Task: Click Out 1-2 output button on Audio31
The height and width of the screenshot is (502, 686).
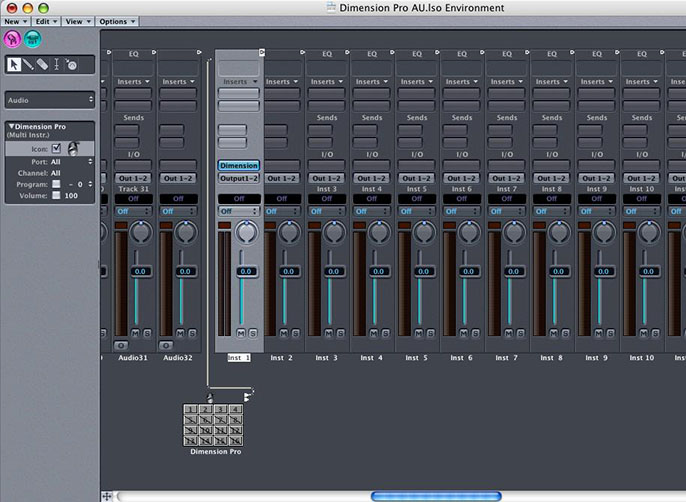Action: click(133, 178)
